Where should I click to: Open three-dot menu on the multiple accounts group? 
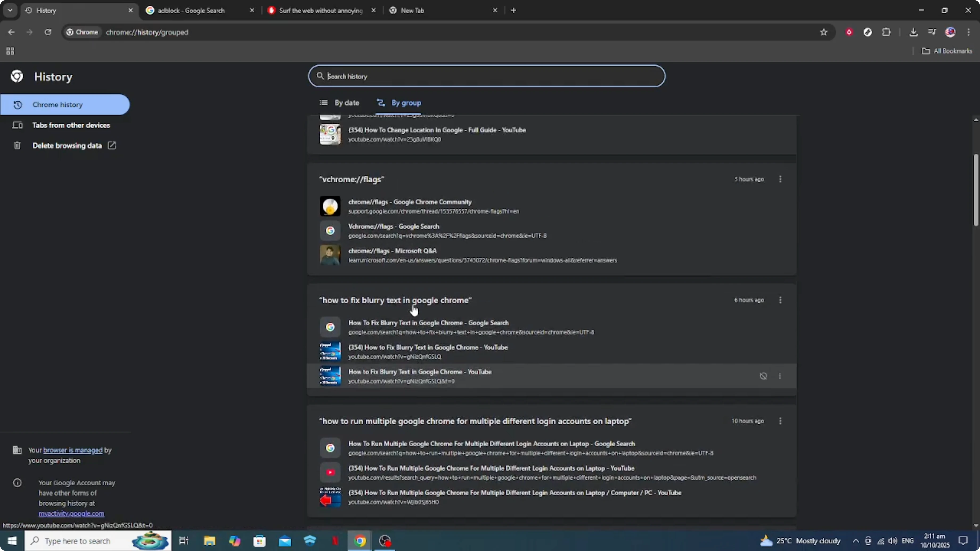780,421
